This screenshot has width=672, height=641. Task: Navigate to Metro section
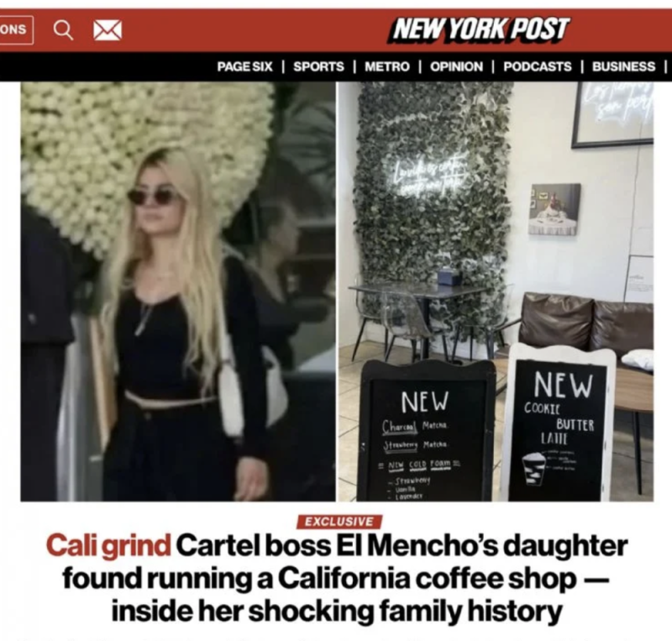(x=387, y=66)
